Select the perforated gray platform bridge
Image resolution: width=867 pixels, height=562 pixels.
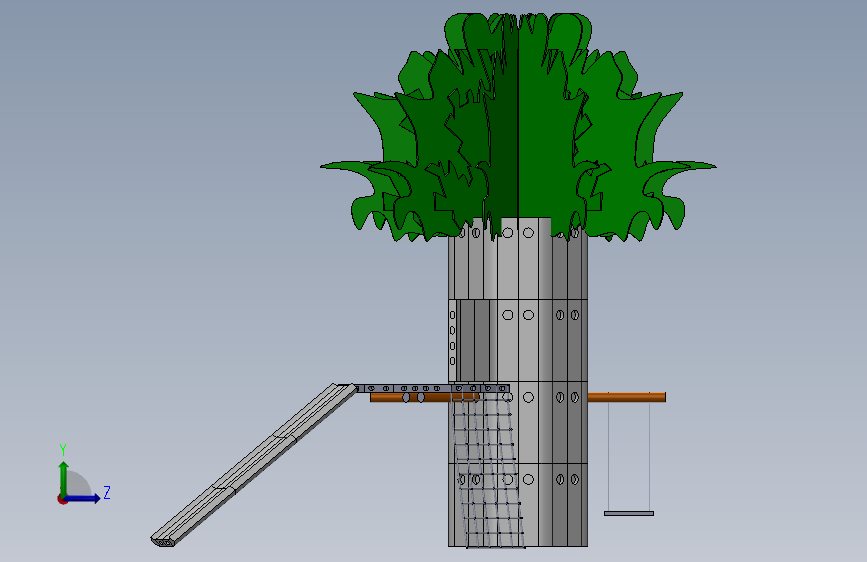click(431, 388)
